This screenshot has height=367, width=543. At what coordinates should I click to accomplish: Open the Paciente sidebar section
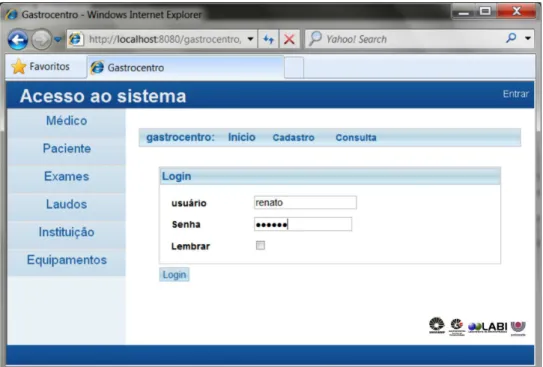pyautogui.click(x=66, y=149)
